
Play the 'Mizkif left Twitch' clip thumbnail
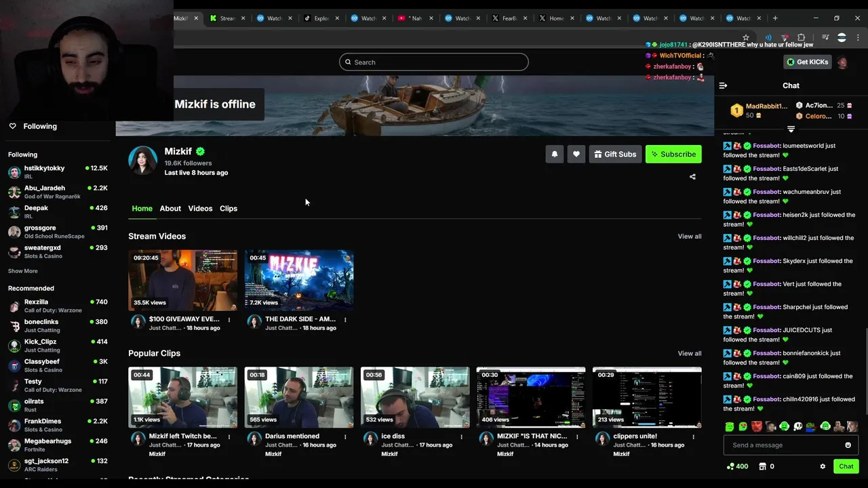point(183,397)
